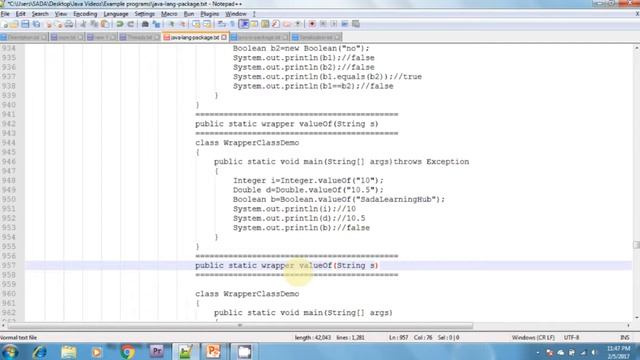Open the File menu
The width and height of the screenshot is (640, 360).
(x=5, y=14)
